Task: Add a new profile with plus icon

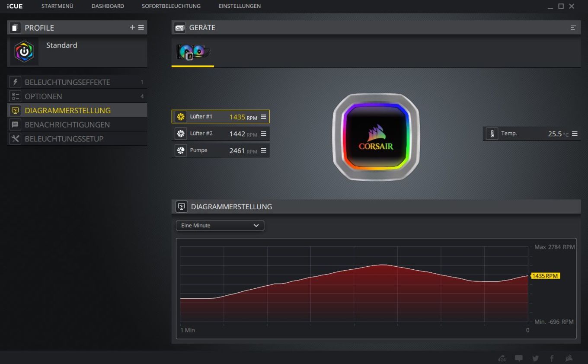Action: [132, 27]
